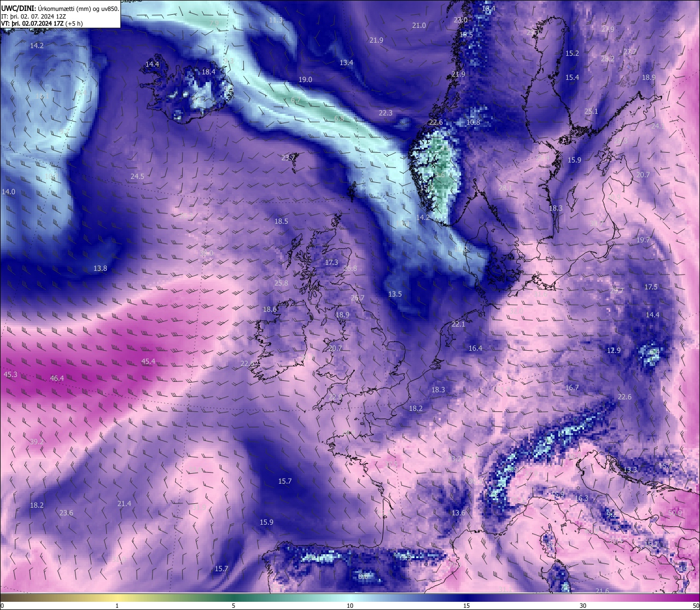Click the 46.4 maximum value over the Atlantic
700x610 pixels.
[57, 378]
